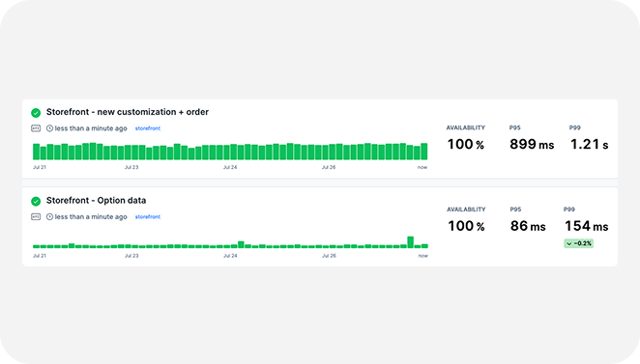This screenshot has height=364, width=640.
Task: Click the green passing status icon for Option data
Action: coord(36,201)
